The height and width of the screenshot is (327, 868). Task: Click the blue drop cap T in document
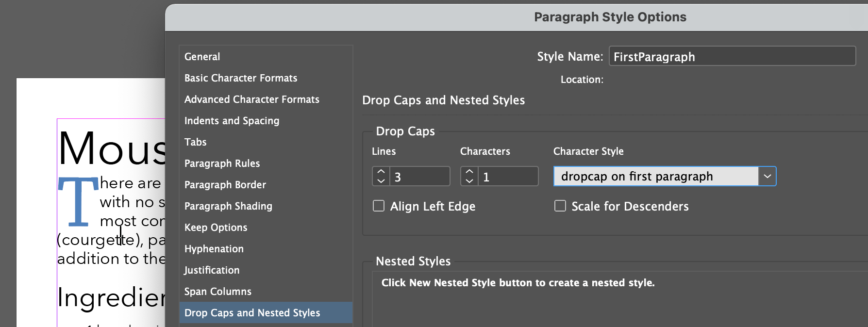click(78, 201)
